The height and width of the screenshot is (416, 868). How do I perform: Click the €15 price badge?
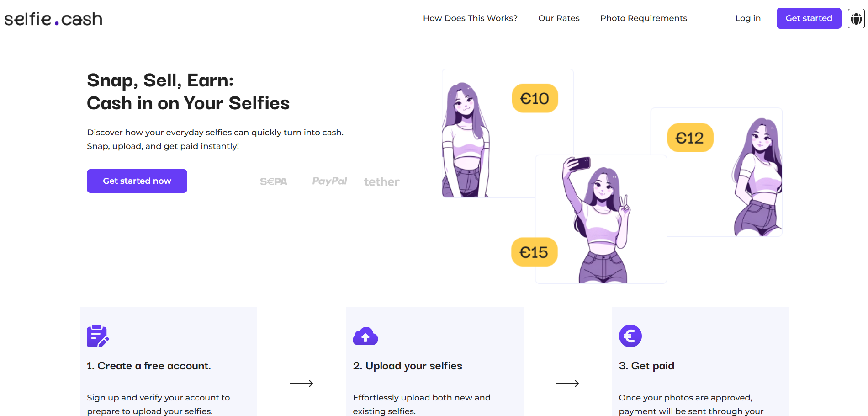[x=534, y=252]
